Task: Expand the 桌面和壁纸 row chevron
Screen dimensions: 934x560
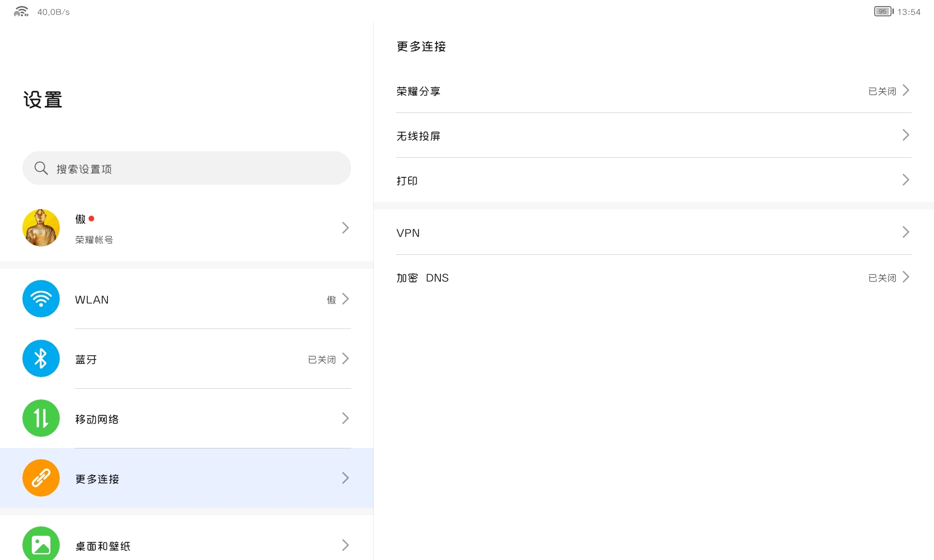Action: click(x=345, y=546)
